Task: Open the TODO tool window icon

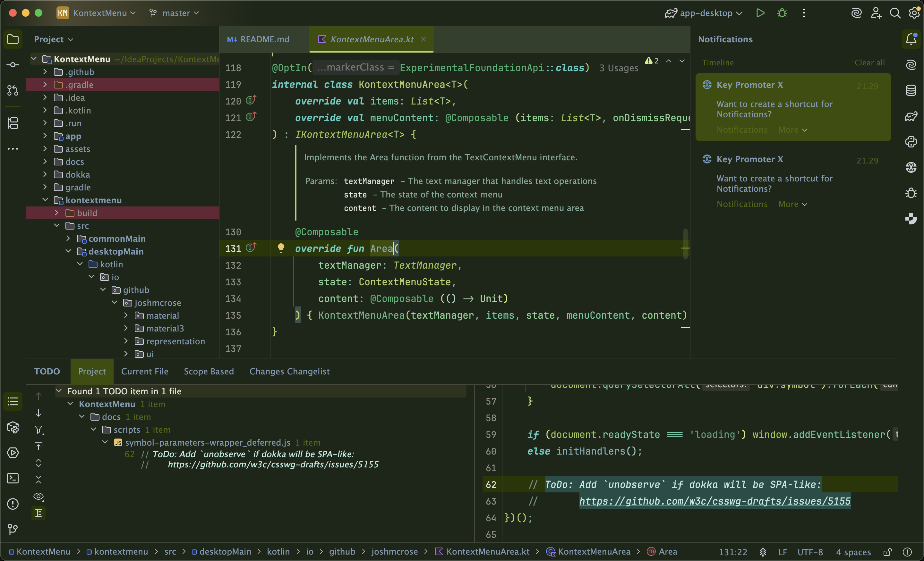Action: click(13, 402)
